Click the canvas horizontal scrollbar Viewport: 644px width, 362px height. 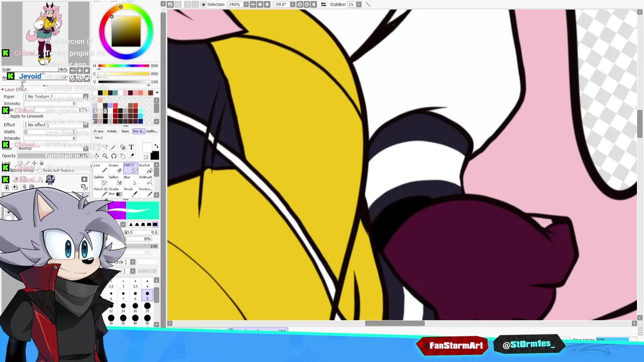click(x=394, y=323)
